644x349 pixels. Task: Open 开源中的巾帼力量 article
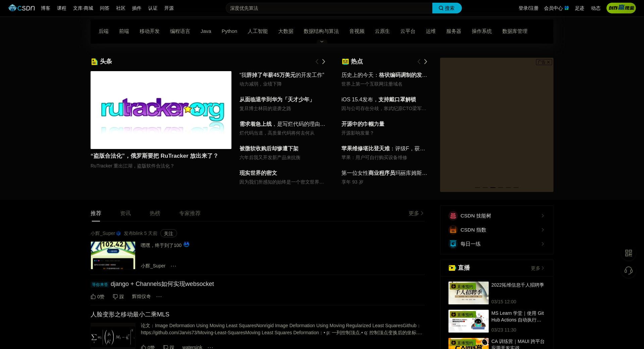click(363, 124)
